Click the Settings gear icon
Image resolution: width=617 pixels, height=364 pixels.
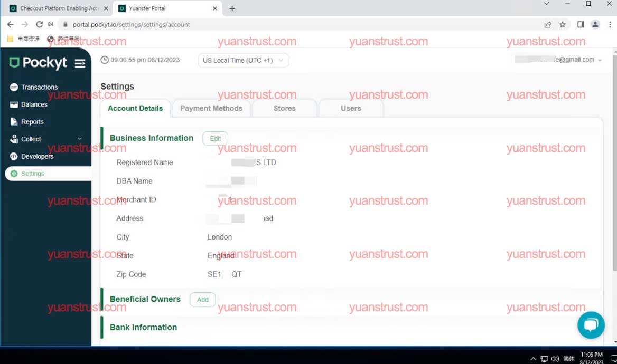(x=14, y=174)
